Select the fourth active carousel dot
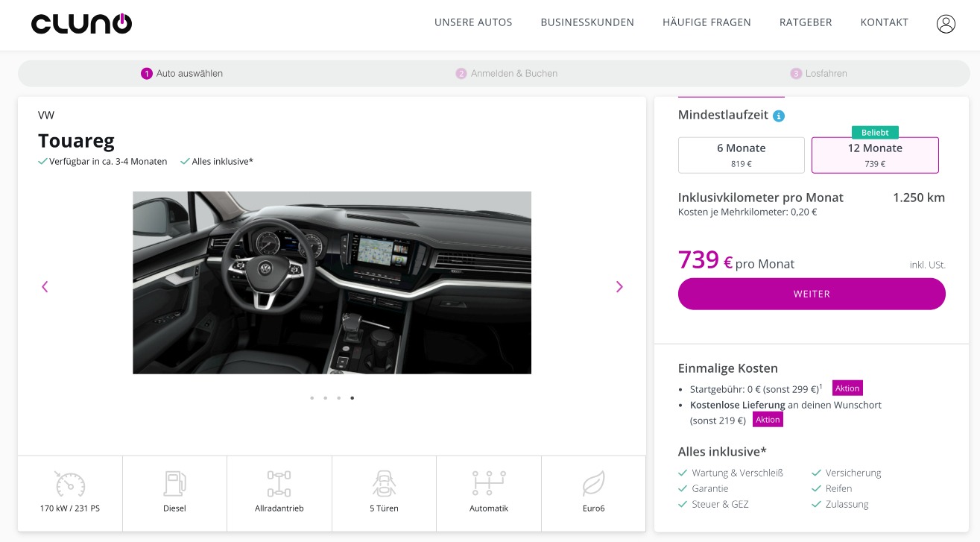This screenshot has height=542, width=980. [352, 398]
